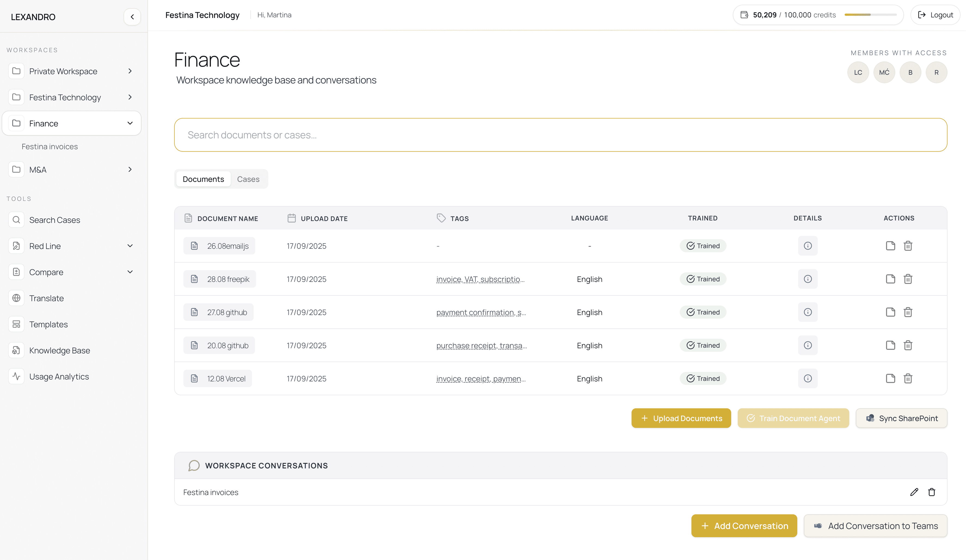The height and width of the screenshot is (560, 966).
Task: Open details info for 28.08 freepik
Action: 807,279
